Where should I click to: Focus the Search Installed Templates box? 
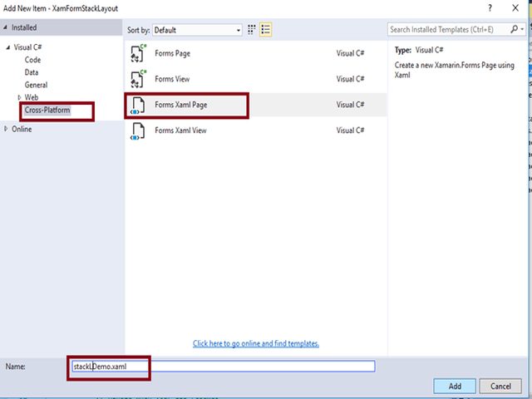click(449, 30)
